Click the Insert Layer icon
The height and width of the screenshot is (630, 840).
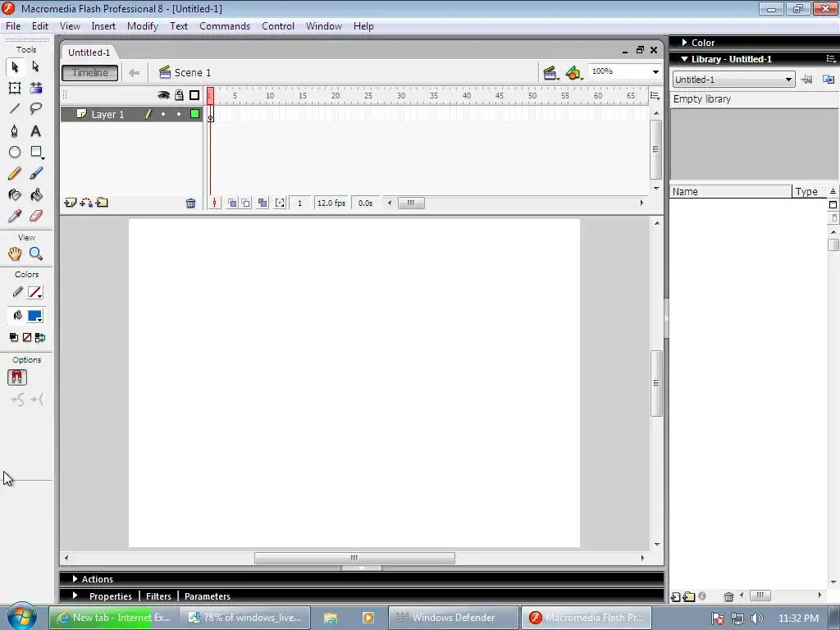pos(71,203)
